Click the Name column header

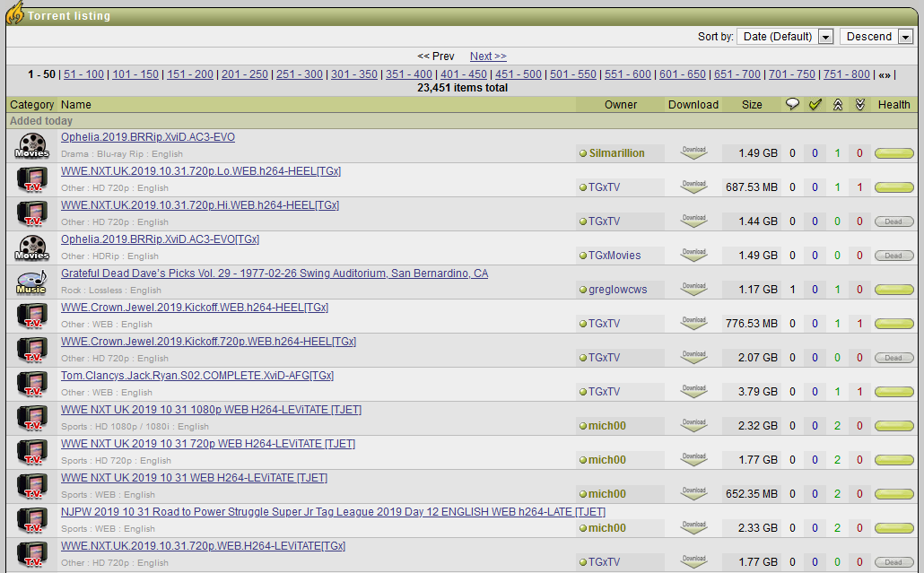coord(76,105)
